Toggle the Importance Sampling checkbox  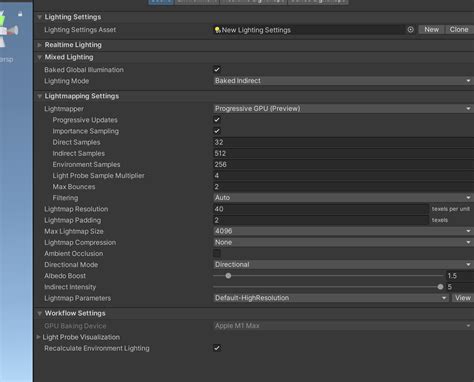(217, 131)
